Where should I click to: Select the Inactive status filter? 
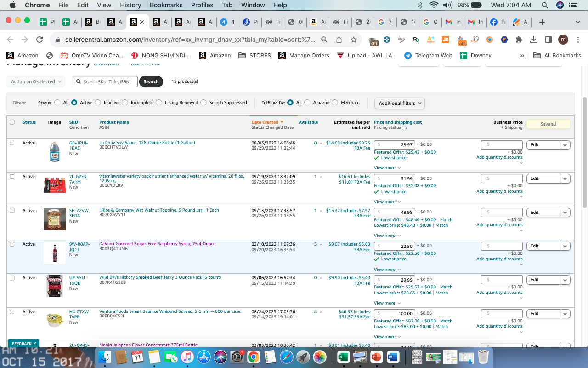click(x=98, y=103)
